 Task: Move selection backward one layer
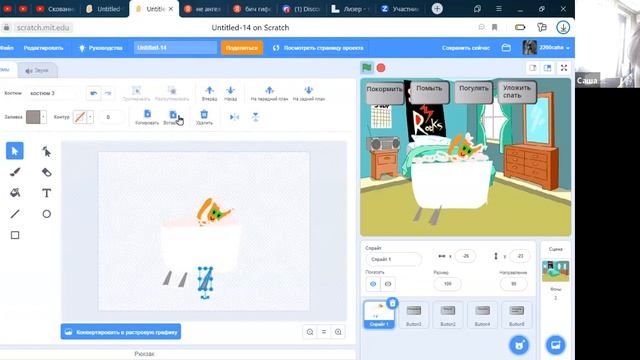click(x=231, y=93)
